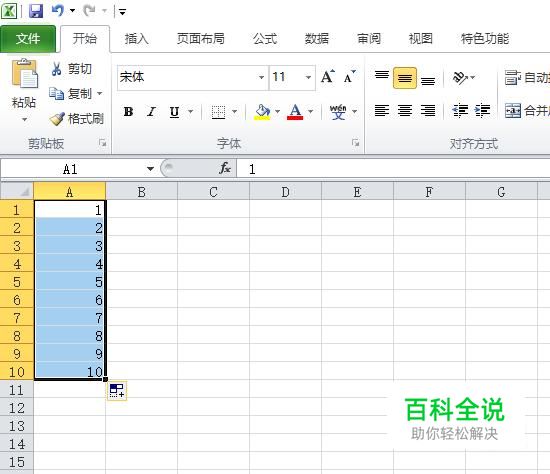The width and height of the screenshot is (550, 474).
Task: Click the fx insert function icon
Action: pos(225,169)
